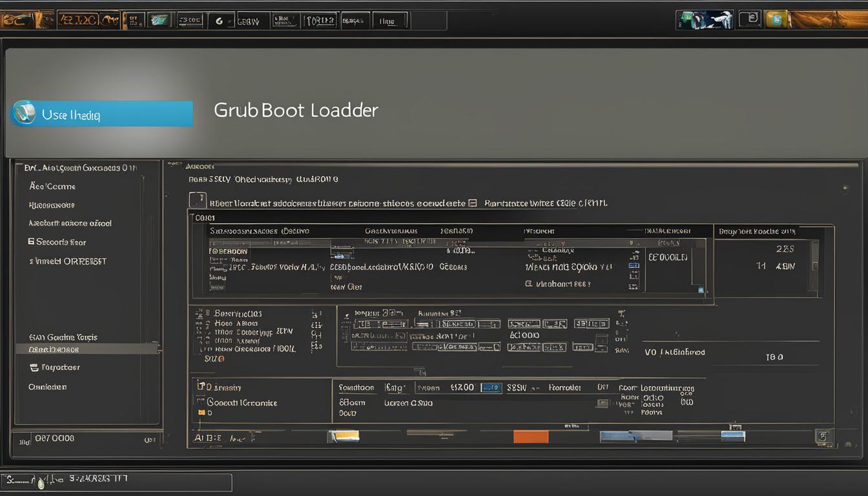The width and height of the screenshot is (868, 496).
Task: Click the yellow-green app icon at top right
Action: click(x=776, y=19)
